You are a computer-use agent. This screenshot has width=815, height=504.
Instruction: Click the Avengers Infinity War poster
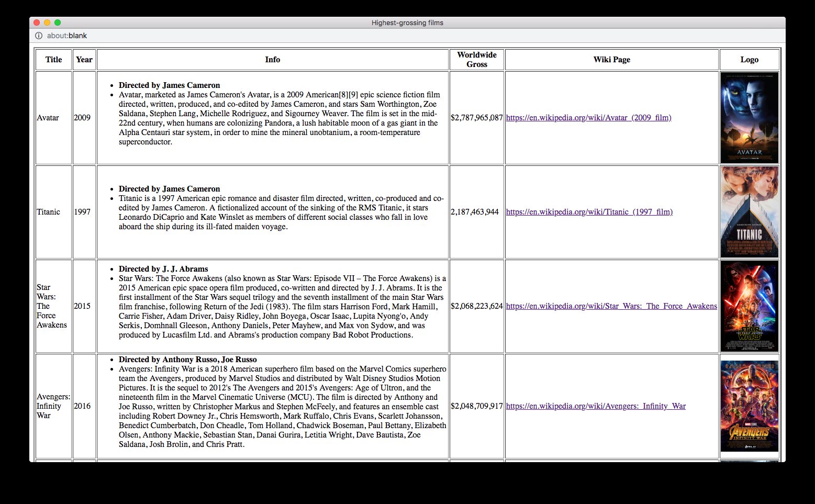point(749,406)
